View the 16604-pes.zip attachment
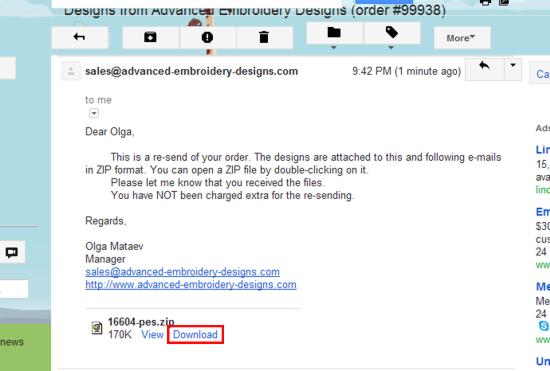 152,335
